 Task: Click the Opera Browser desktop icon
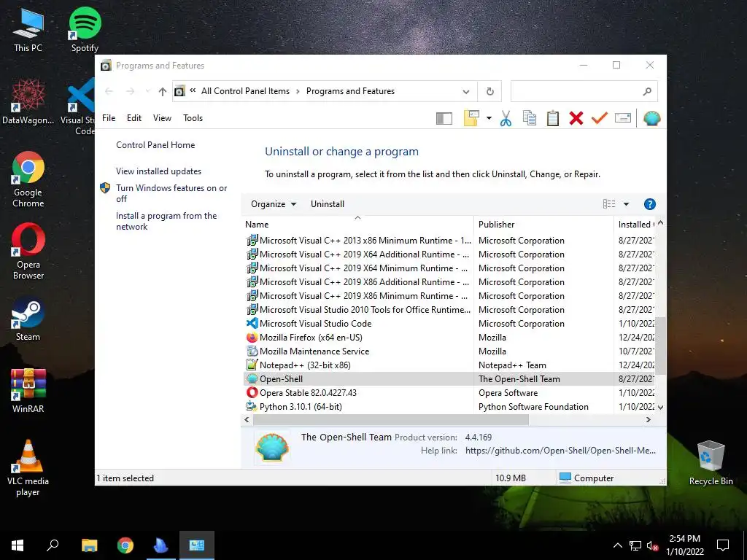pyautogui.click(x=28, y=252)
